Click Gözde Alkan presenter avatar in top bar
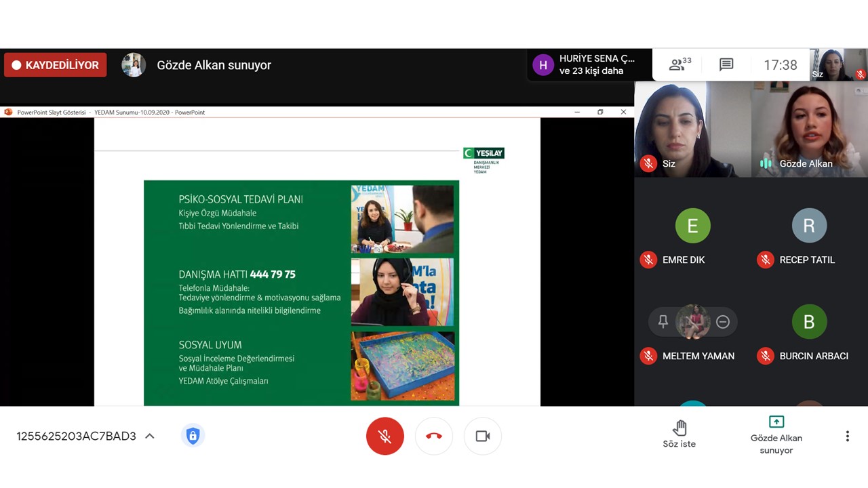 [134, 65]
